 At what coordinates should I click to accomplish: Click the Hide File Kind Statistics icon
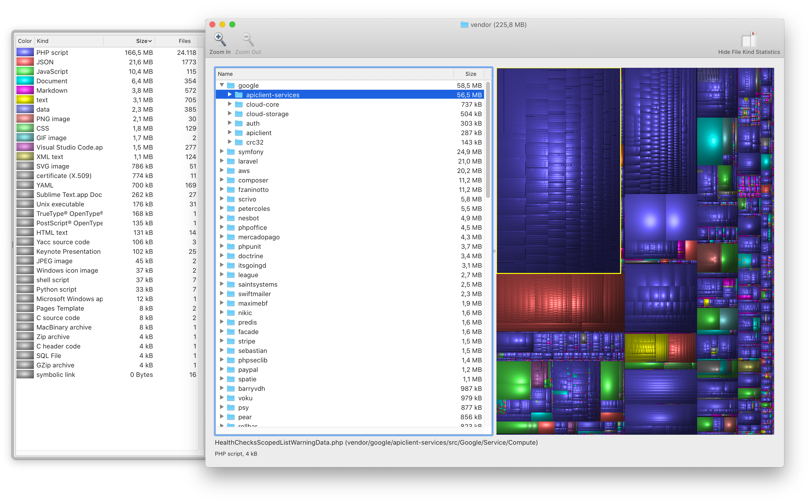(x=749, y=39)
